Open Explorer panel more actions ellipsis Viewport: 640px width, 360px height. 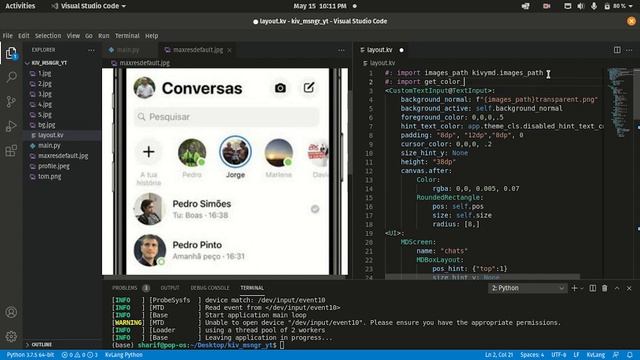pos(91,50)
